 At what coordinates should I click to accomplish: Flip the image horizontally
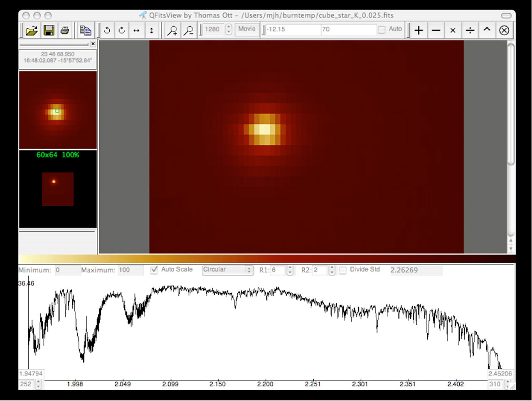137,30
